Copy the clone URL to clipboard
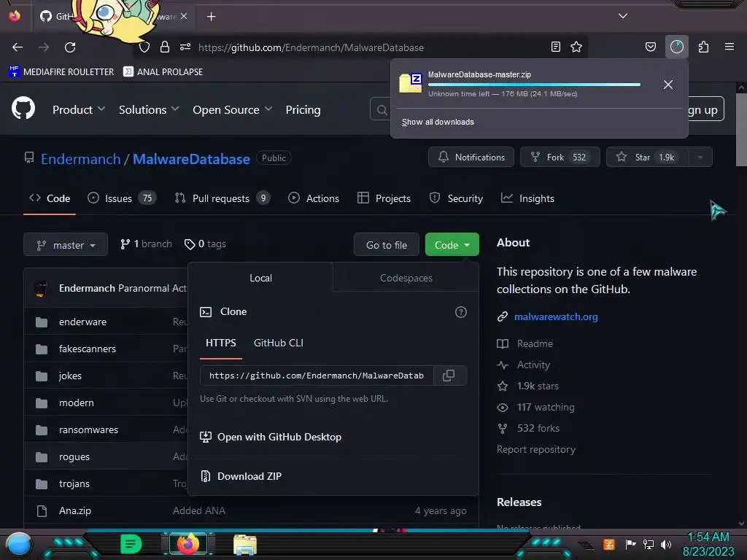The height and width of the screenshot is (560, 747). point(449,376)
